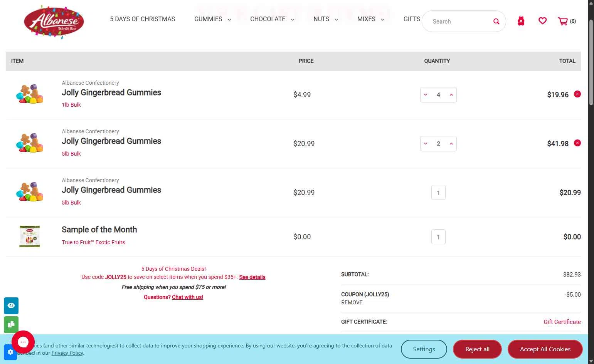Remove the $41.98 5lb Bulk item
Image resolution: width=594 pixels, height=364 pixels.
(577, 143)
